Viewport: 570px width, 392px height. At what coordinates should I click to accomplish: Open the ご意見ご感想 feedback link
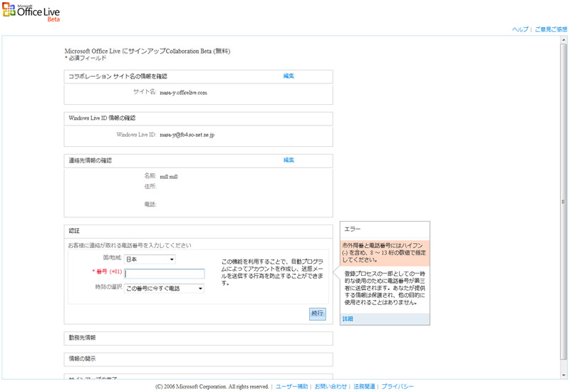551,29
